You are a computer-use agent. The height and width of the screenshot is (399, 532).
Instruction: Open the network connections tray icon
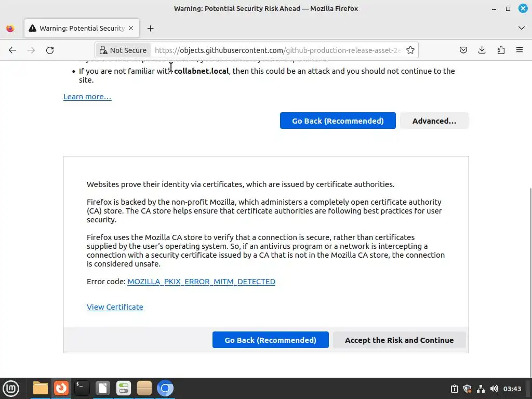481,389
